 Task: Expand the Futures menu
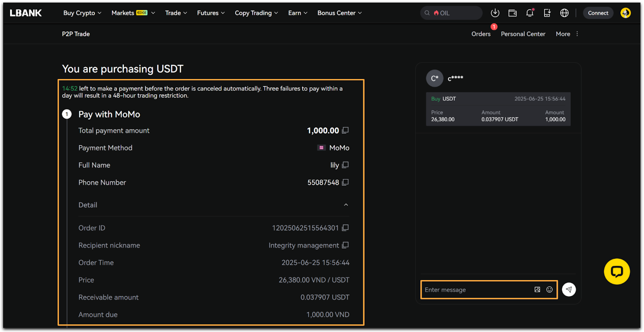tap(211, 13)
